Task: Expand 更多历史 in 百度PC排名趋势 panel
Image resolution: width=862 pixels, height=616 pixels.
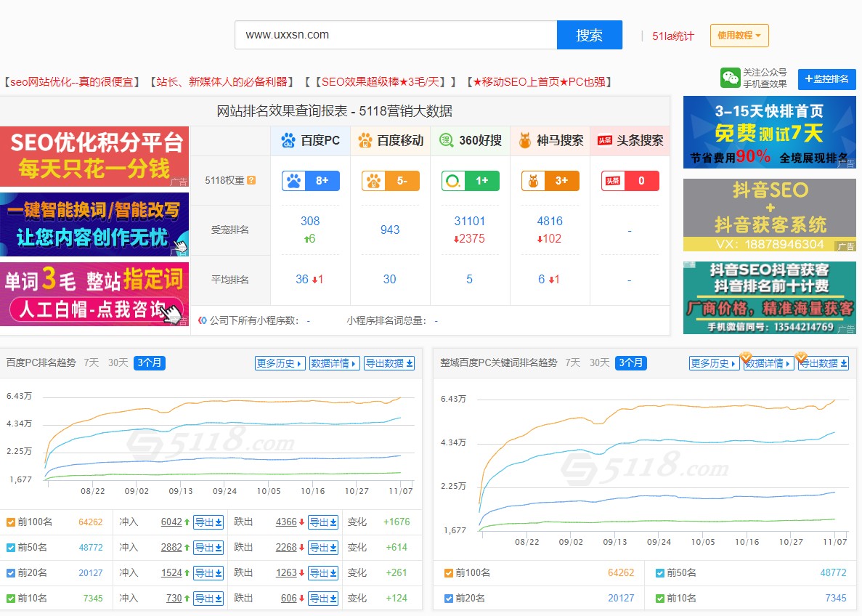Action: [280, 363]
